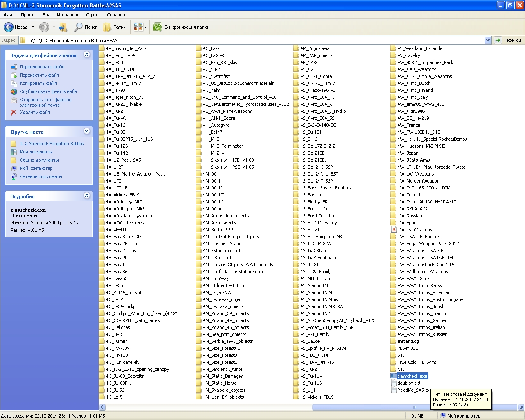Click the envelope e-mail file icon

pos(14,100)
